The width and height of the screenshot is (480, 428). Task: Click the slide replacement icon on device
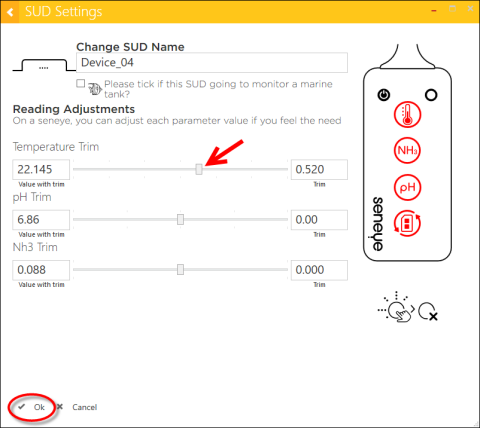pos(407,223)
